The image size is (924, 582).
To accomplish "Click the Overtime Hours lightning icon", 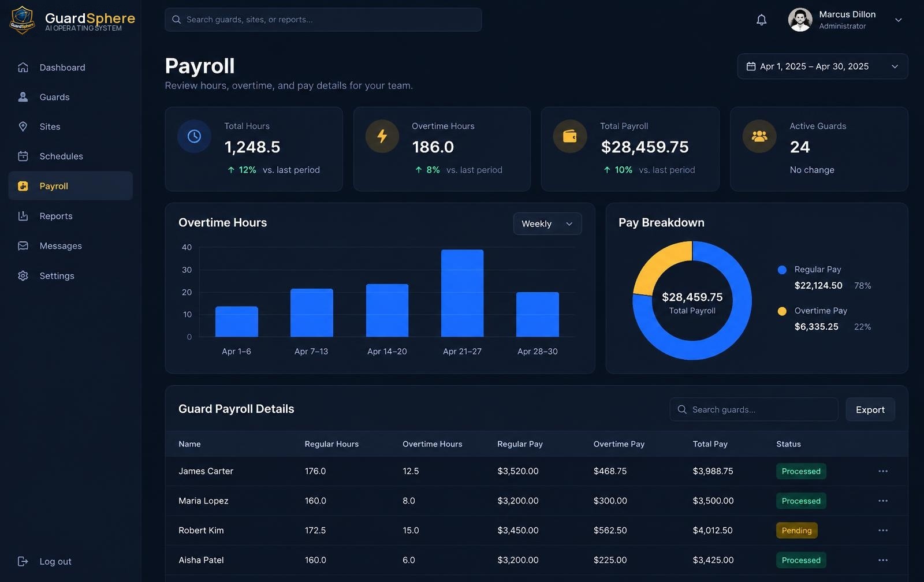I will coord(382,136).
